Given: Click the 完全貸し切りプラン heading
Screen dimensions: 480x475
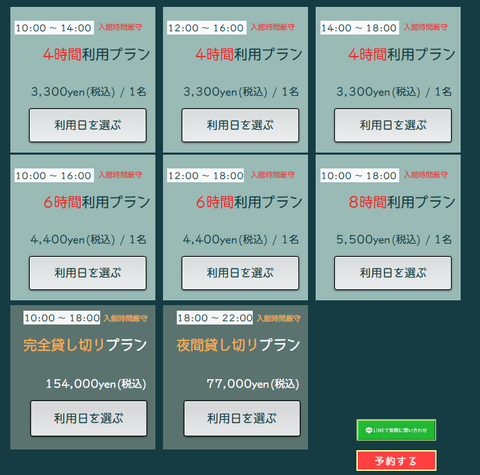Looking at the screenshot, I should tap(85, 345).
